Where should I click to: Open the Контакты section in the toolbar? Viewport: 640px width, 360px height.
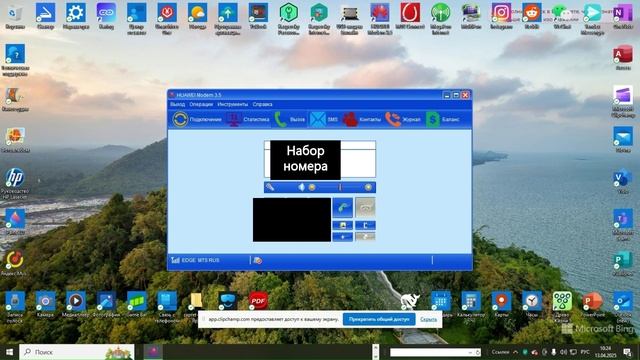click(362, 119)
